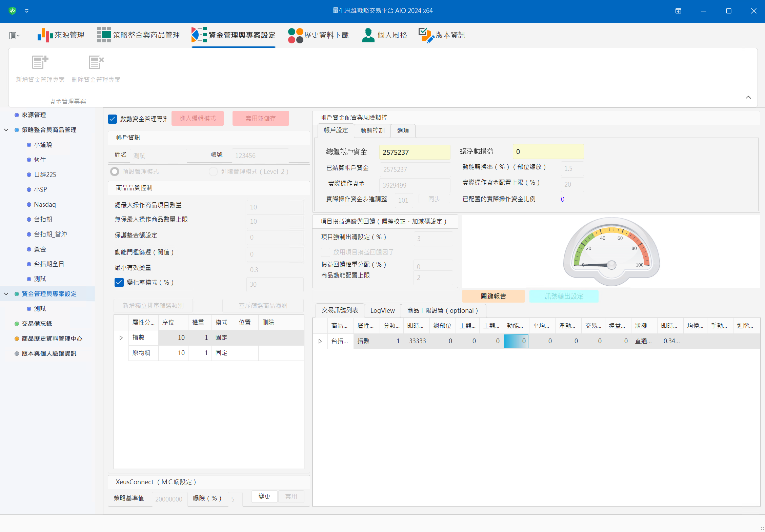Collapse the ribbon with the top-right chevron
The width and height of the screenshot is (765, 532).
(x=748, y=98)
